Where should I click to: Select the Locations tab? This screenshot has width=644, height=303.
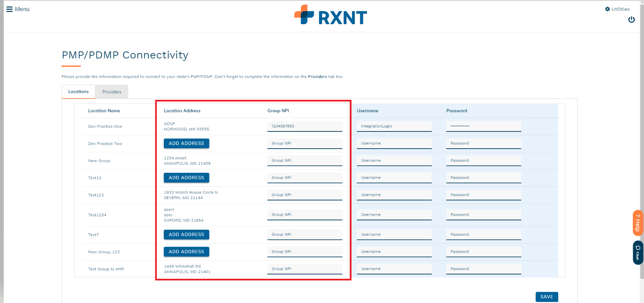[78, 91]
